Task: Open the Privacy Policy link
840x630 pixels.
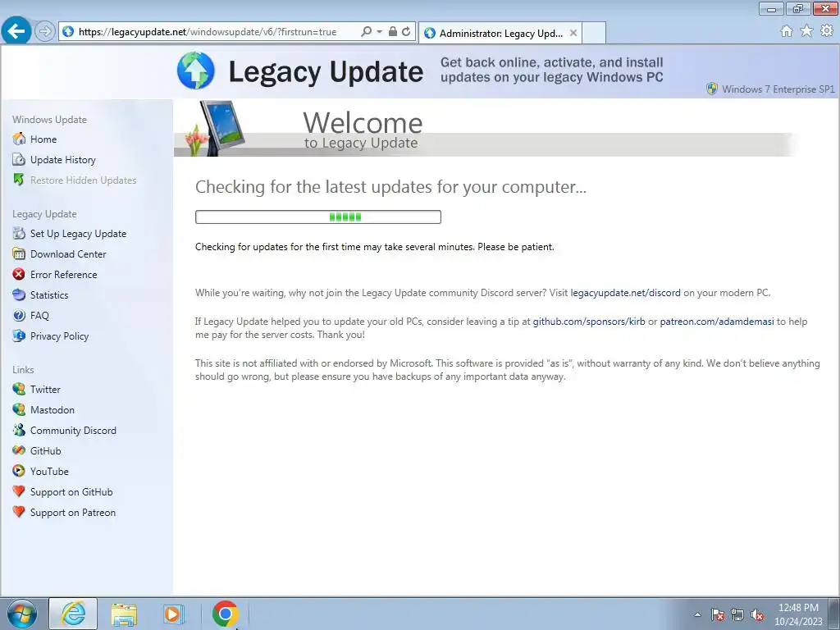Action: click(59, 336)
